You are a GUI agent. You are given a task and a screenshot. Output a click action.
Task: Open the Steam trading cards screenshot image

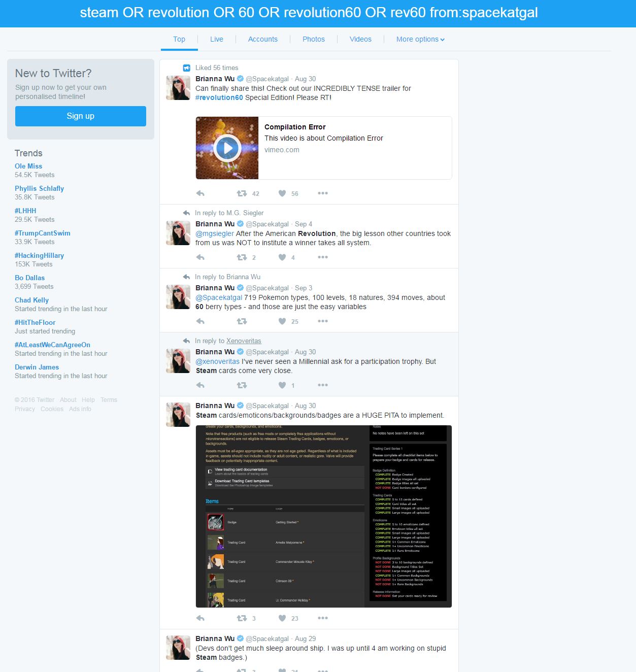324,516
